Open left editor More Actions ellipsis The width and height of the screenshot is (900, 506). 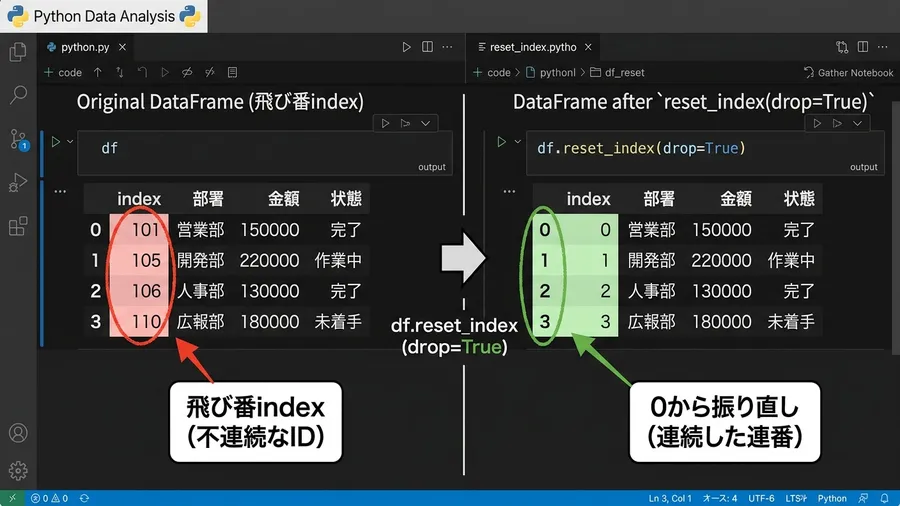coord(448,47)
